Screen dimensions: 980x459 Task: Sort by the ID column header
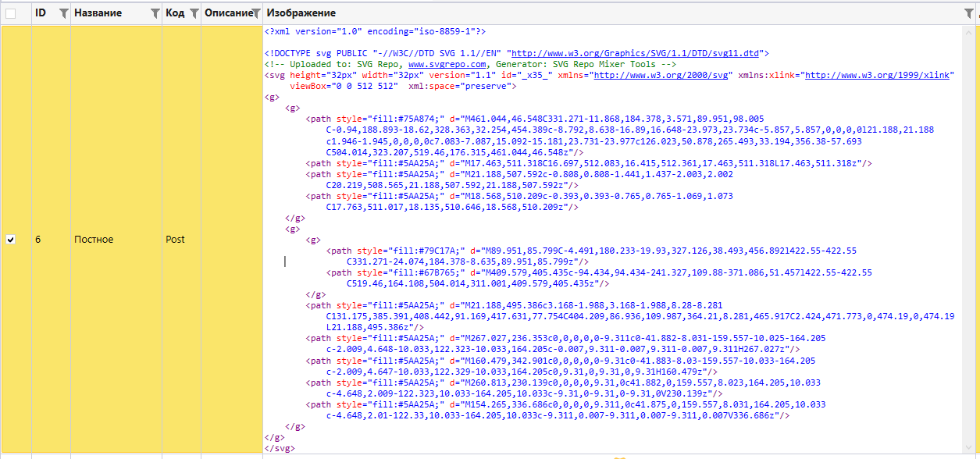(x=41, y=13)
